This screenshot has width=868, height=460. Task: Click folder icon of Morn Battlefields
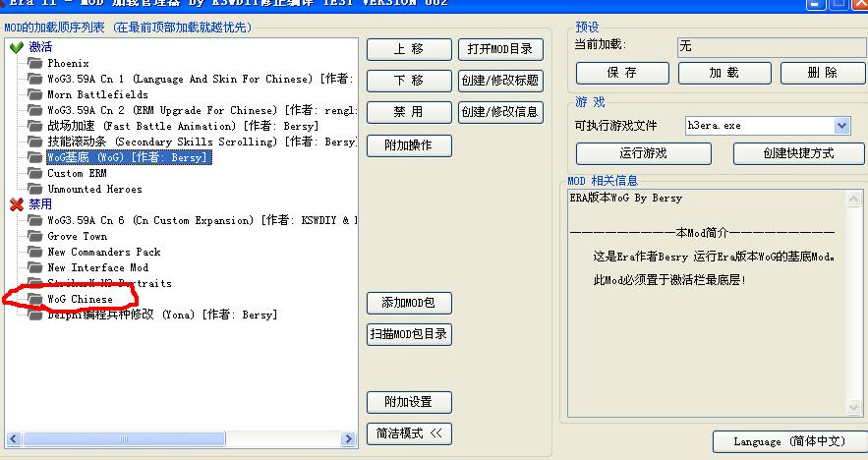35,94
